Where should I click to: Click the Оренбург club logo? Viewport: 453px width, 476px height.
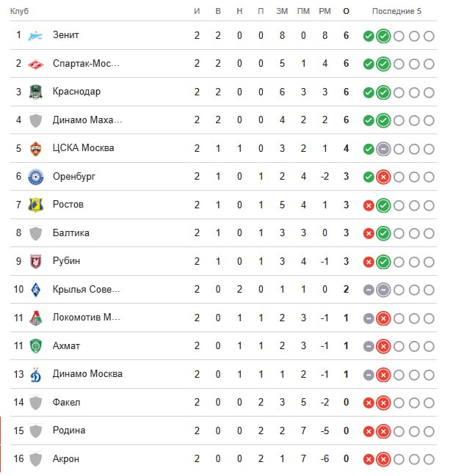(35, 177)
